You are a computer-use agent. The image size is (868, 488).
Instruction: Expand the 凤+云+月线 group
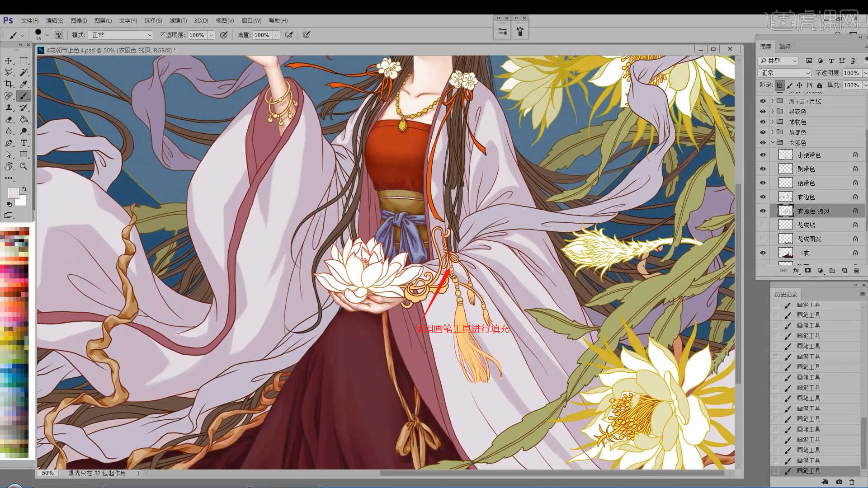point(773,101)
